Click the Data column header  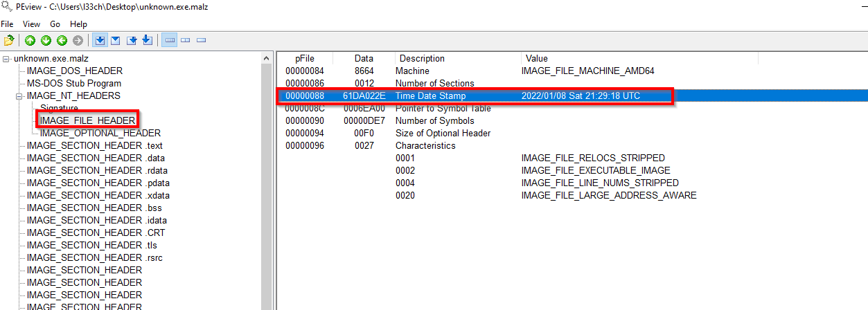pyautogui.click(x=364, y=58)
